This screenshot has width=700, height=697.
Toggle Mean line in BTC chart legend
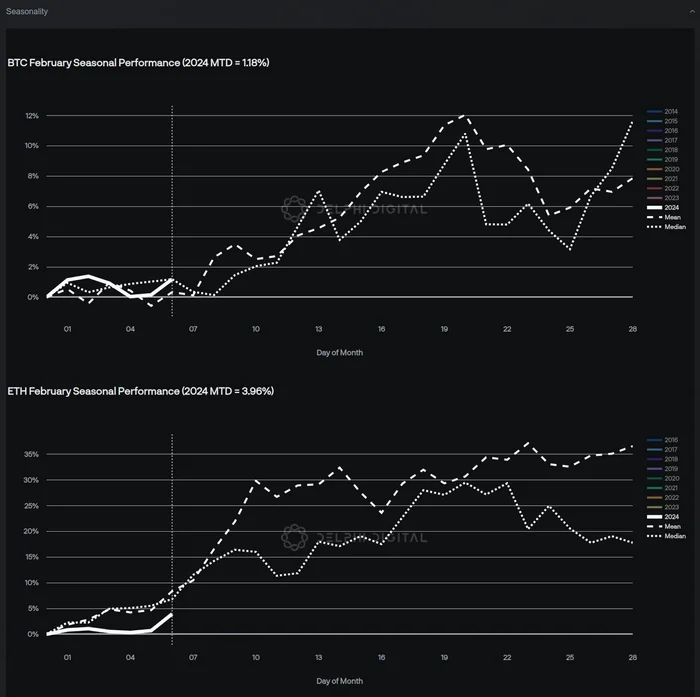tap(664, 217)
